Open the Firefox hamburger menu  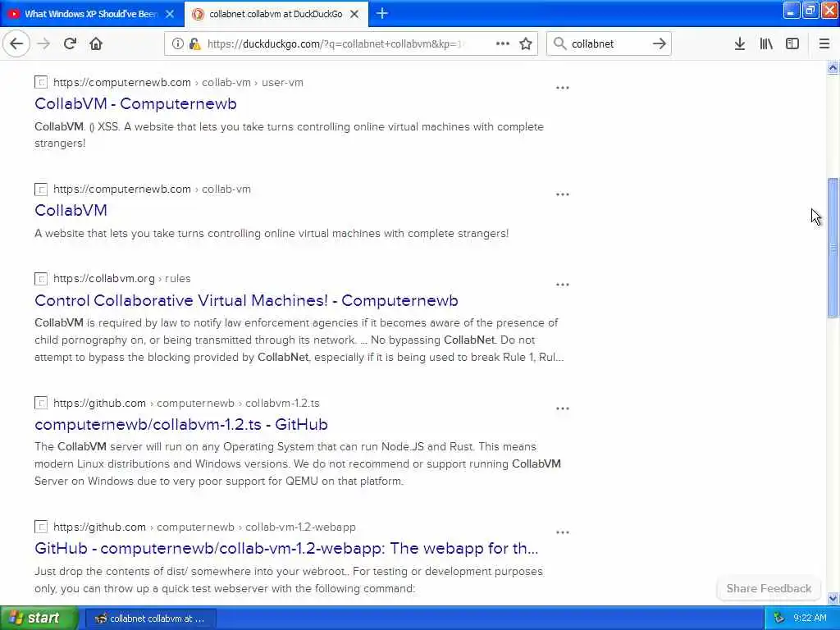click(824, 44)
